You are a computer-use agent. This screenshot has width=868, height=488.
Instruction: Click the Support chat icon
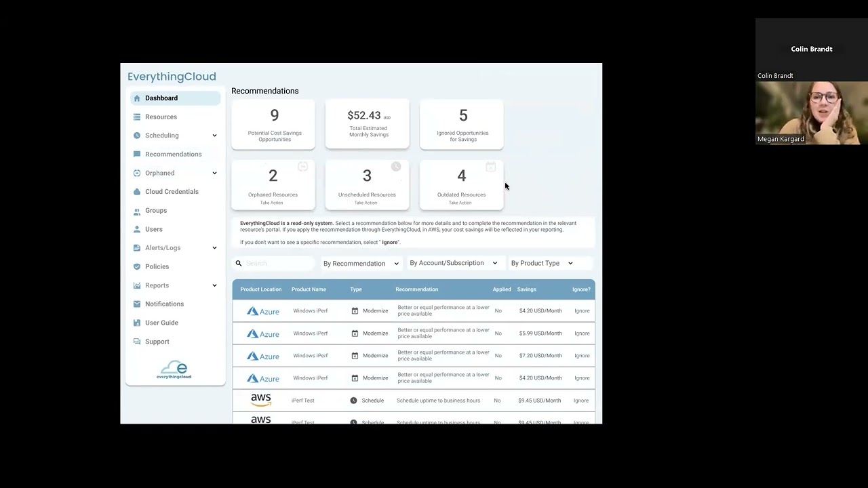tap(137, 342)
